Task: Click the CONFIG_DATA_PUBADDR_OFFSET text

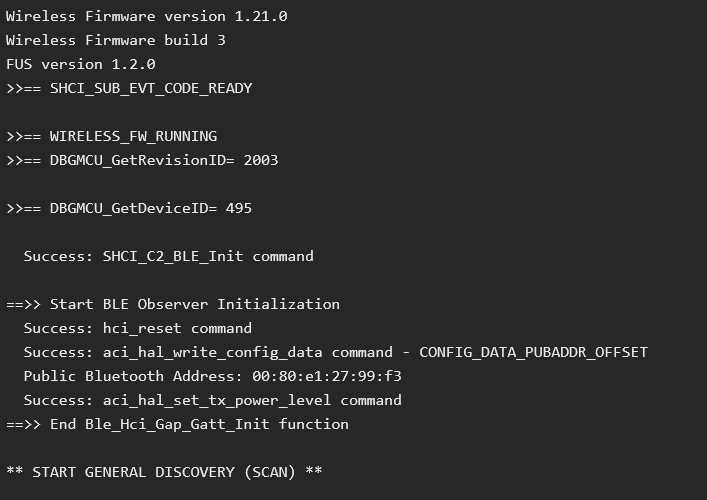Action: click(x=533, y=352)
